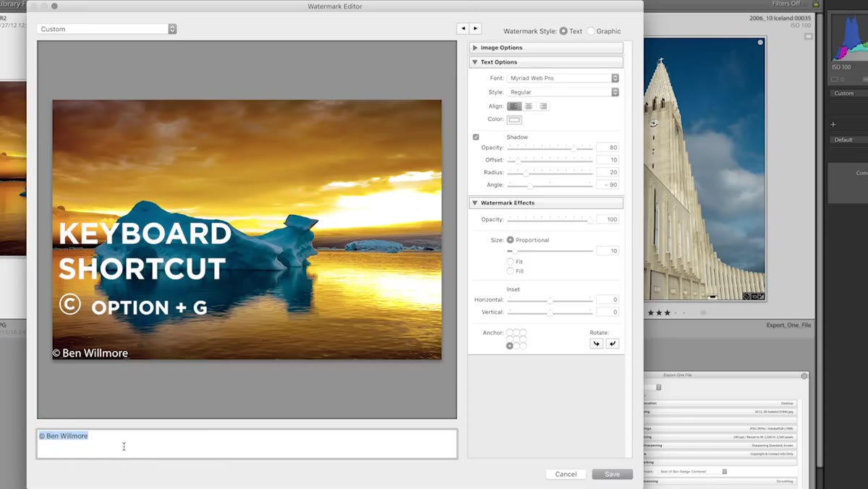Click the Default label in the right panel
This screenshot has width=868, height=489.
coord(843,140)
